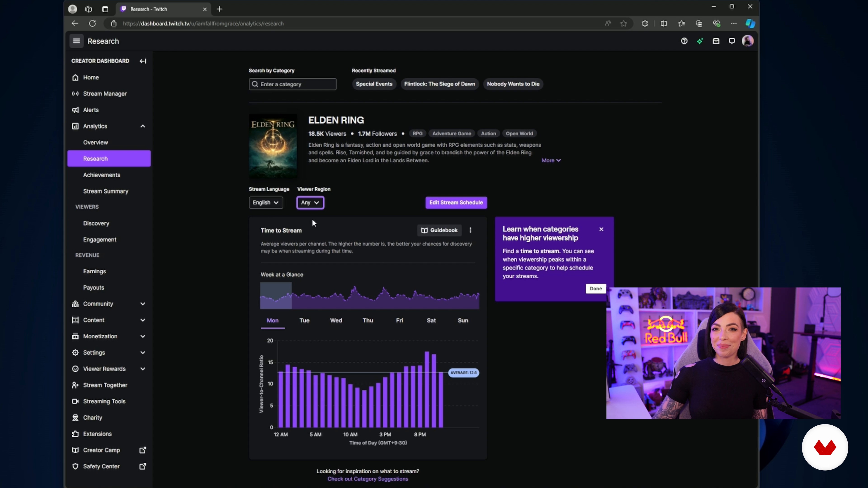
Task: Open Check out Category Suggestions link
Action: (368, 479)
